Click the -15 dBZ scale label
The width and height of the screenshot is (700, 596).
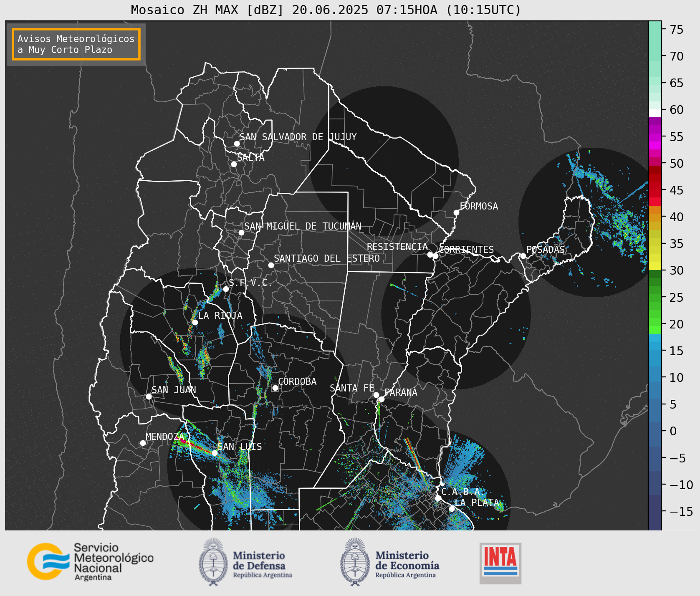pyautogui.click(x=681, y=511)
